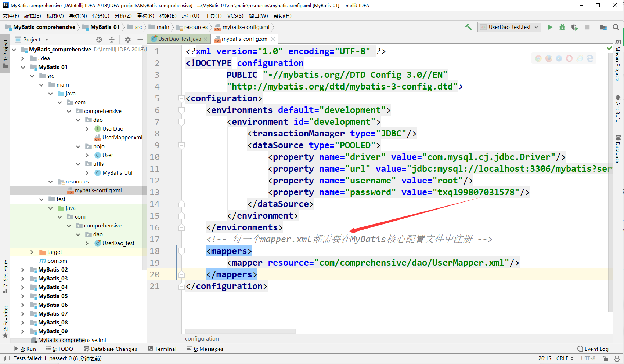Hide the Project tool window
624x364 pixels.
pyautogui.click(x=140, y=40)
